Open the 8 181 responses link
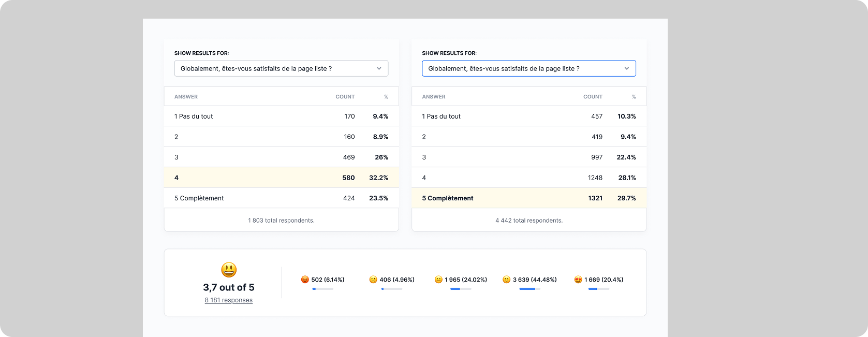Image resolution: width=868 pixels, height=337 pixels. (229, 300)
